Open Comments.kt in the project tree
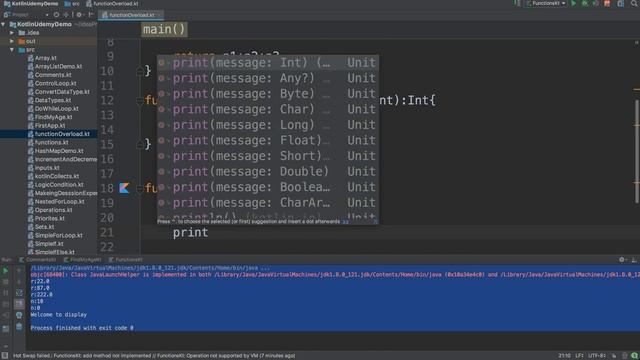Screen dimensions: 640x360 click(x=53, y=75)
